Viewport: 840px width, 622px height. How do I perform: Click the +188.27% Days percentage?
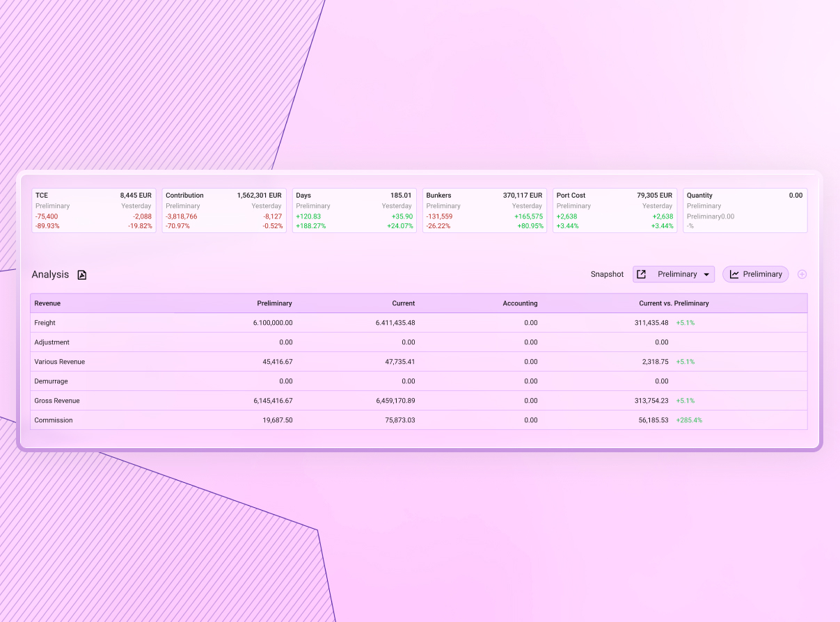pos(310,226)
